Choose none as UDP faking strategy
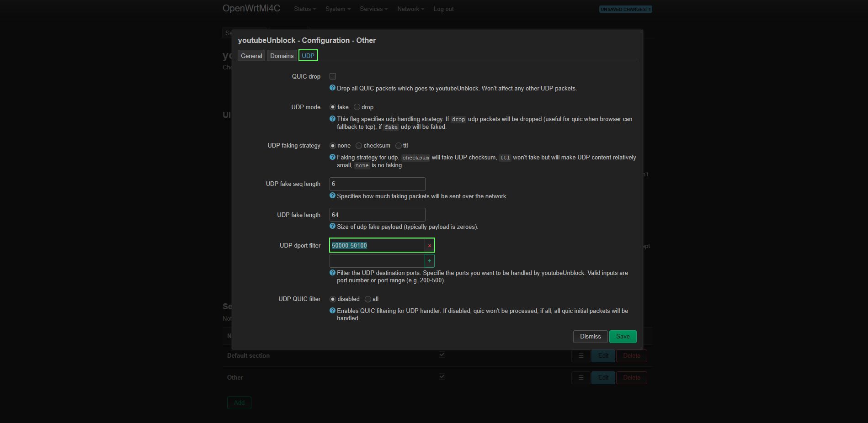Screen dimensions: 868x423 [x=333, y=146]
